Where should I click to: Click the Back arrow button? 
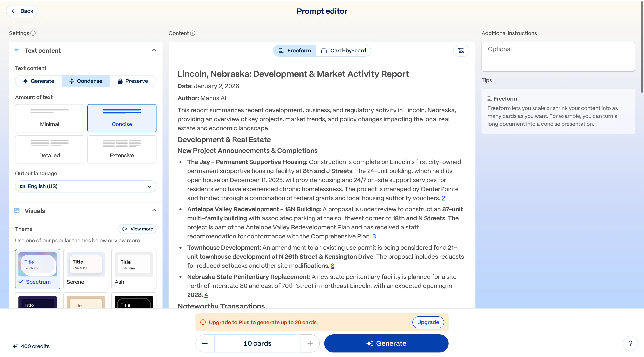click(x=22, y=11)
